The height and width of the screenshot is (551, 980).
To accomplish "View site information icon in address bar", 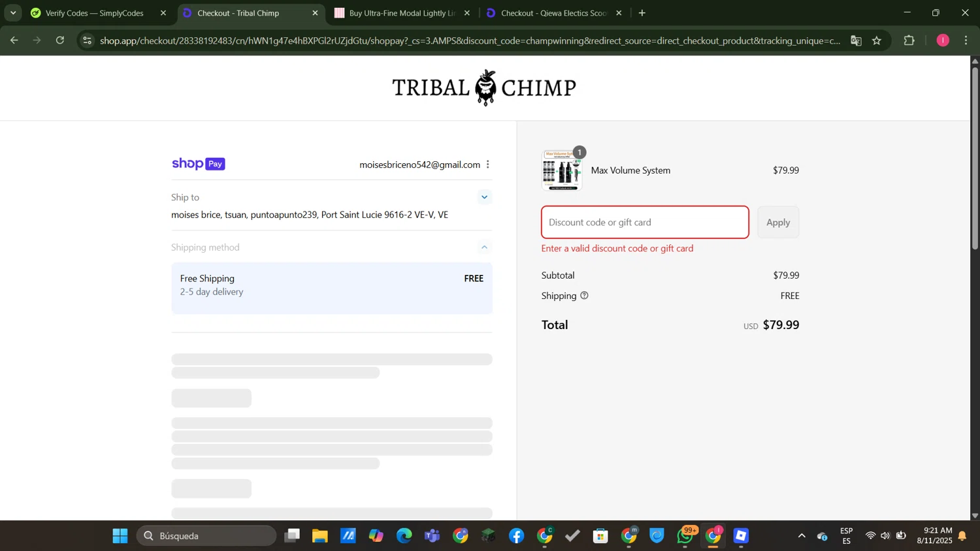I will [x=87, y=40].
